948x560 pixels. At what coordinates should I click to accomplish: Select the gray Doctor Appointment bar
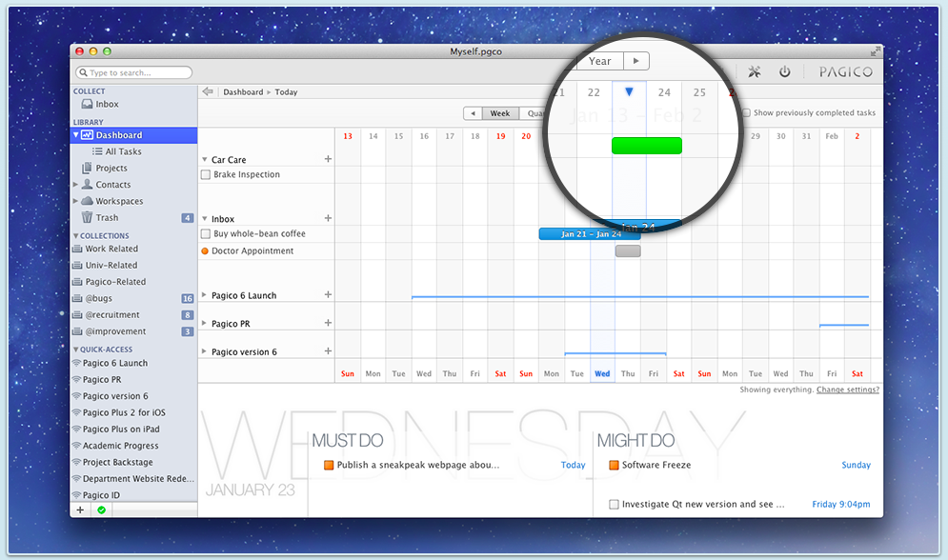(628, 250)
